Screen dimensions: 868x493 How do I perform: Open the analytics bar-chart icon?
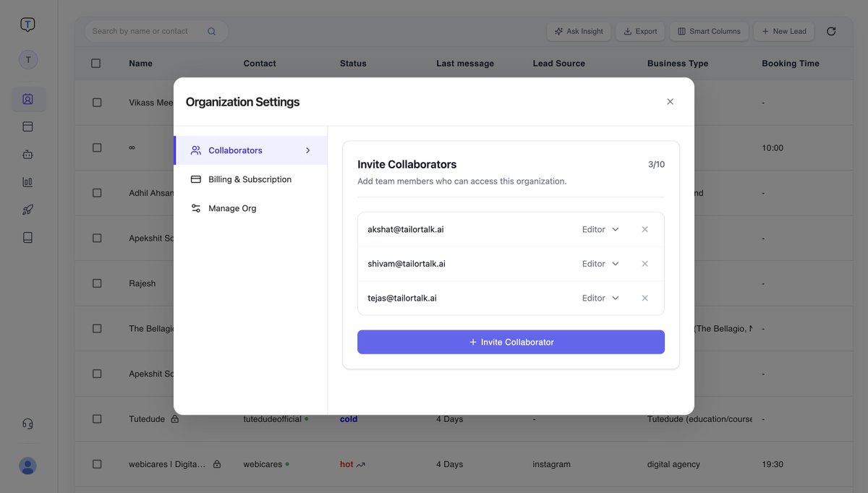coord(27,181)
